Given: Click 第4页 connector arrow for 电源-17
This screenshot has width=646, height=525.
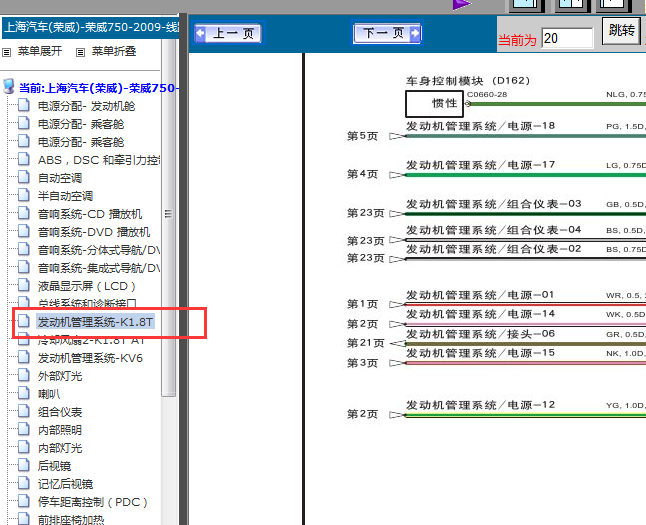Looking at the screenshot, I should click(x=397, y=175).
